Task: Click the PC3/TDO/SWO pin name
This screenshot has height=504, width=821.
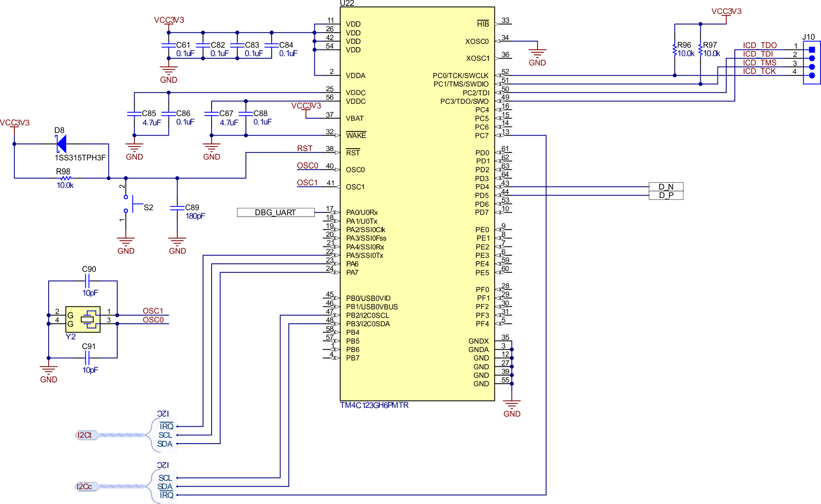Action: click(464, 101)
